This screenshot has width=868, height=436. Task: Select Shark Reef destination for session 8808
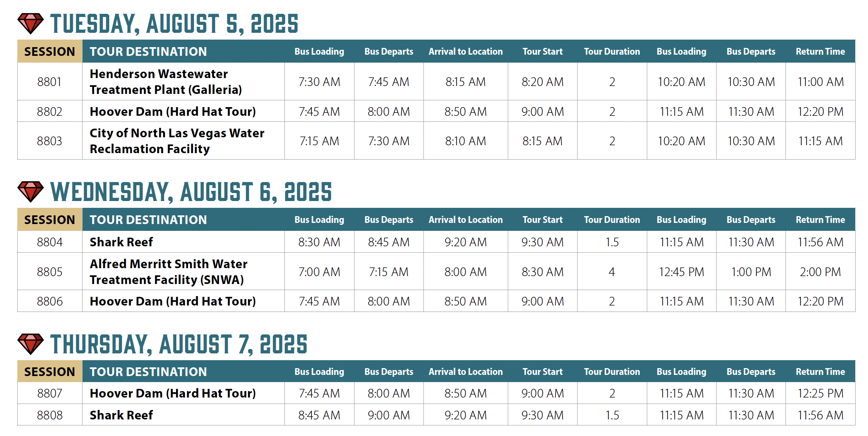point(121,415)
